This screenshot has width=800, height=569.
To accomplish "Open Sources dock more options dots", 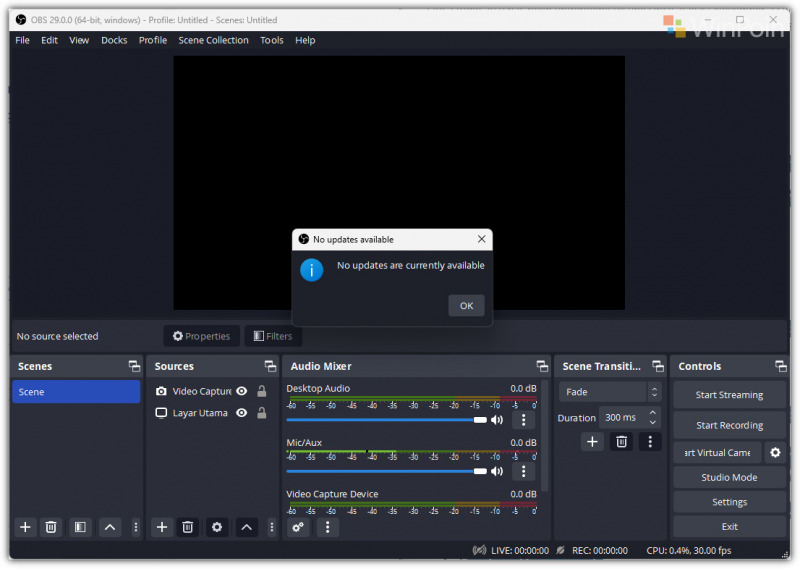I will pyautogui.click(x=272, y=527).
